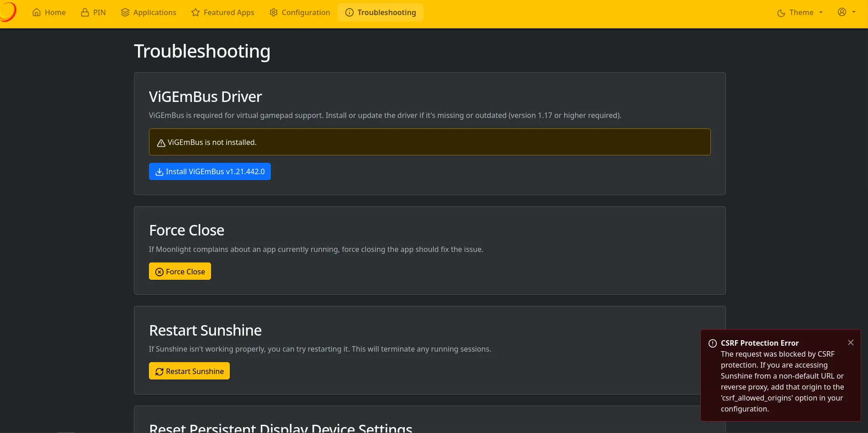This screenshot has height=433, width=868.
Task: Open the Home page
Action: (49, 12)
